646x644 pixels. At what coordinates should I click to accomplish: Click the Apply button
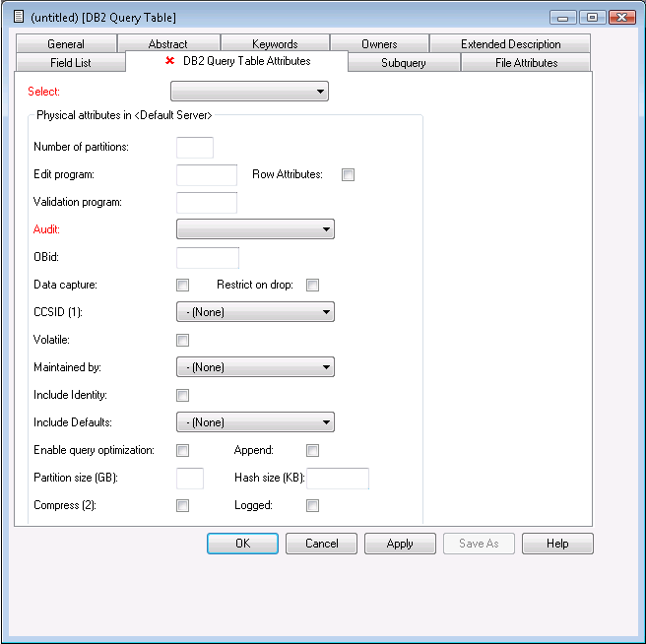coord(400,544)
